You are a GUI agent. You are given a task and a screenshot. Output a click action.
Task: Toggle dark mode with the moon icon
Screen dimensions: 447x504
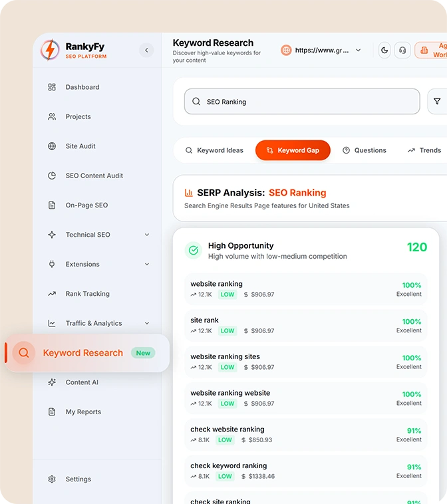pos(384,50)
